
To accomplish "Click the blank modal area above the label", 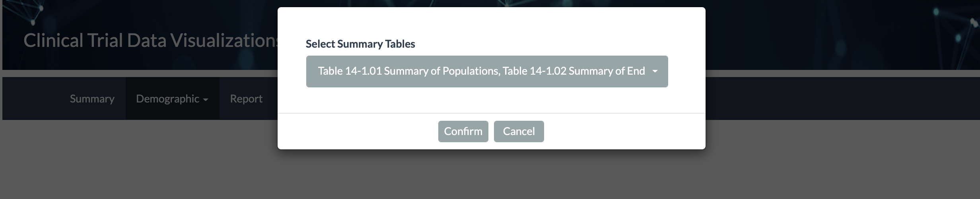I will (491, 22).
